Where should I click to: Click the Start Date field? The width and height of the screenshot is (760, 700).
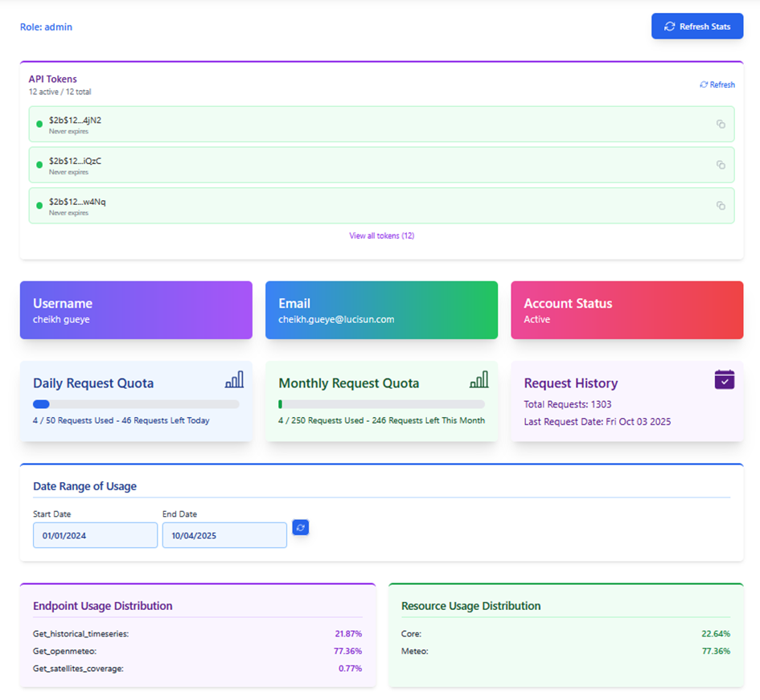click(95, 535)
